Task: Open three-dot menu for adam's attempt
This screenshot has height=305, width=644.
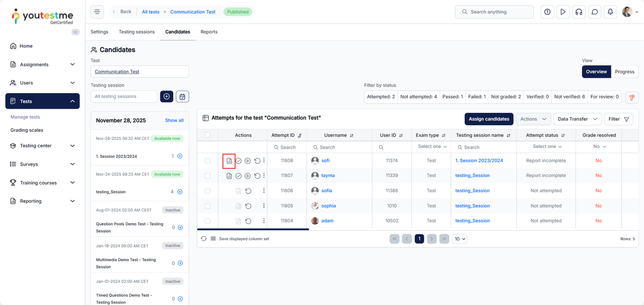Action: tap(264, 221)
